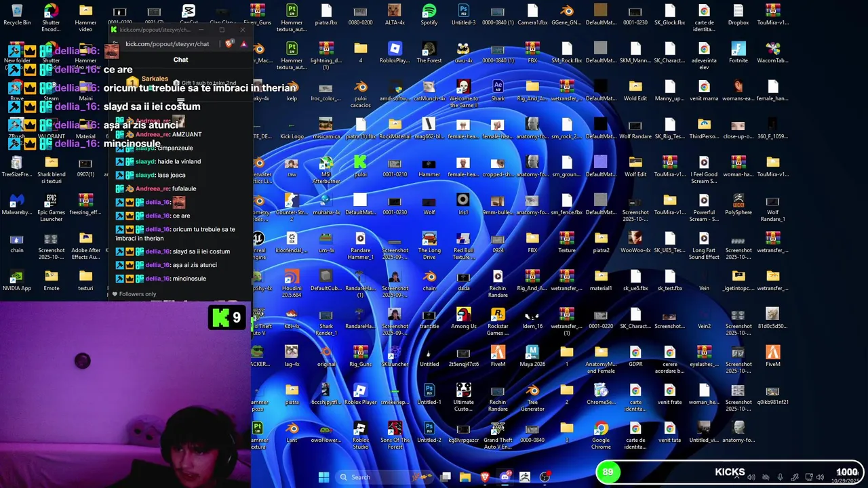Click the kick.com popout chat address bar
868x488 pixels.
tap(167, 44)
